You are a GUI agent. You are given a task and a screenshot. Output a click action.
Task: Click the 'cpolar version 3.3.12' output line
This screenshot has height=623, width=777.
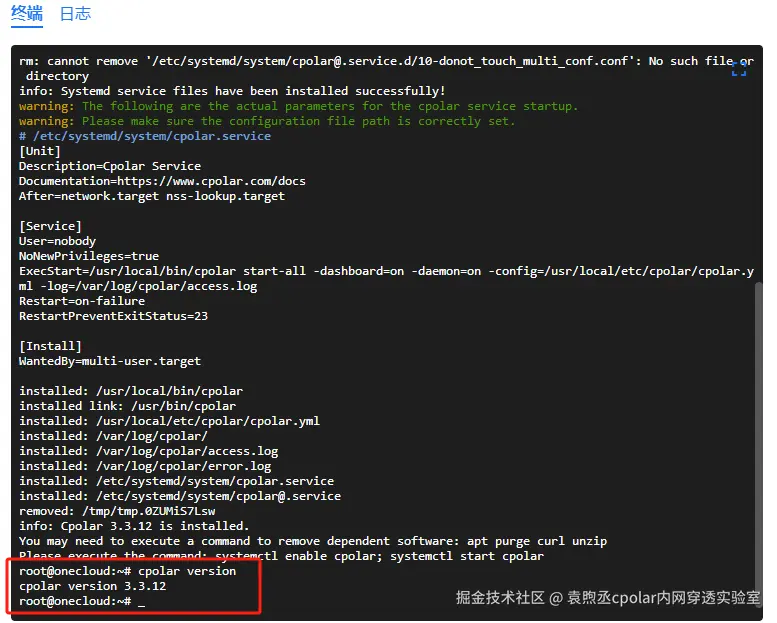(x=93, y=586)
